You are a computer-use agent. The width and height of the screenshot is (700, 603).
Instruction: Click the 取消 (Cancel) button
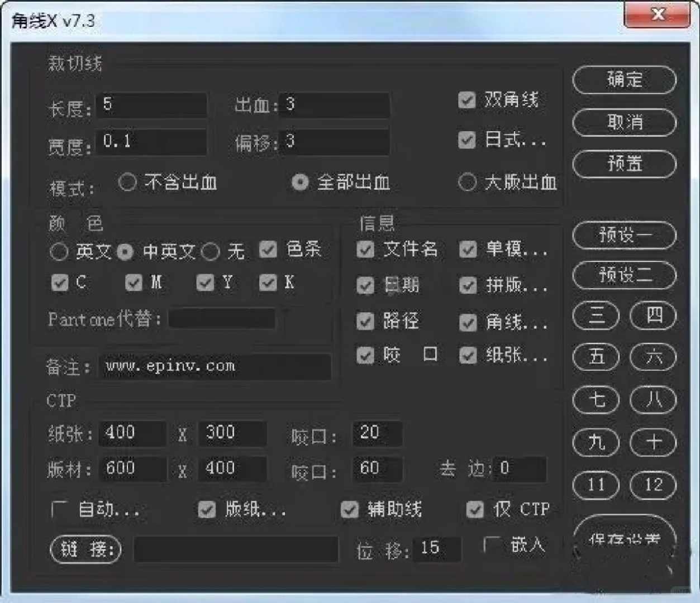pos(623,122)
